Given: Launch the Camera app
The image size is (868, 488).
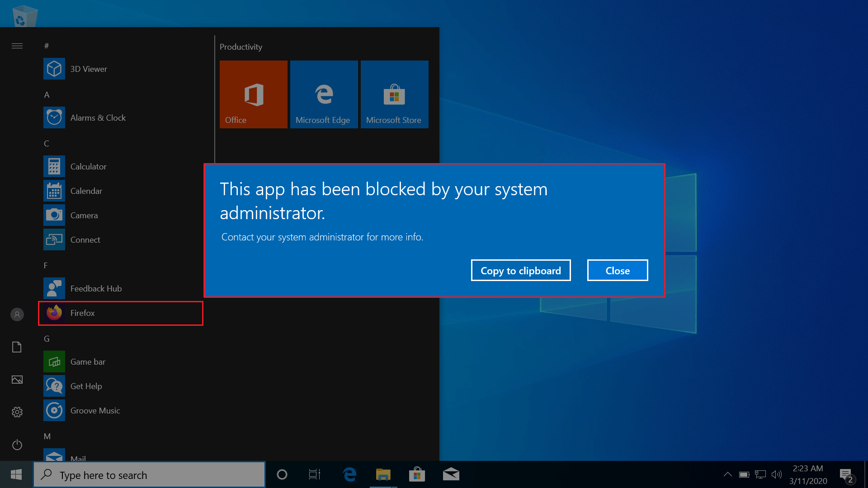Looking at the screenshot, I should [x=120, y=215].
